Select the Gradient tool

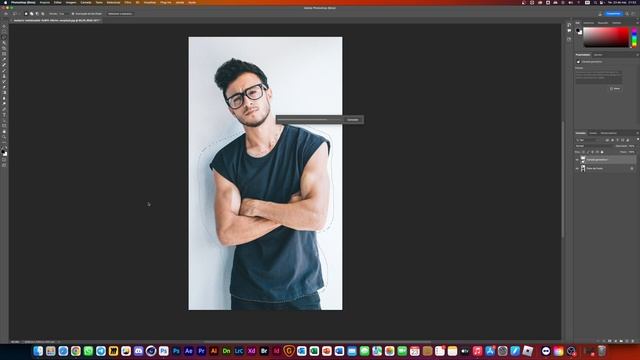point(4,93)
